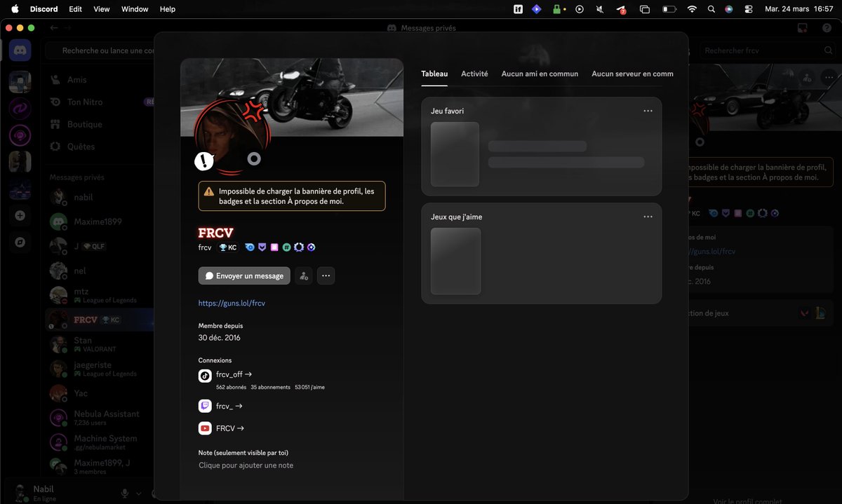Open the Help menu in the menu bar
This screenshot has width=842, height=504.
coord(168,9)
